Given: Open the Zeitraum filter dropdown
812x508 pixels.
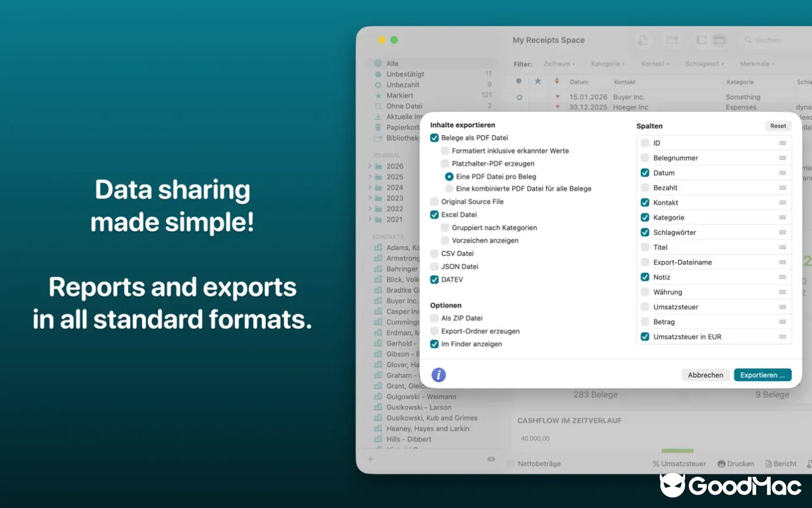Looking at the screenshot, I should tap(559, 64).
